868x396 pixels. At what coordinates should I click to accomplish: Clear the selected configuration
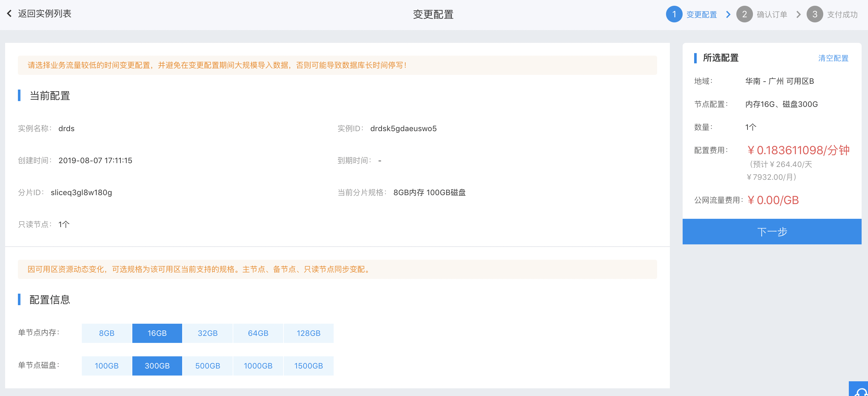pos(833,58)
